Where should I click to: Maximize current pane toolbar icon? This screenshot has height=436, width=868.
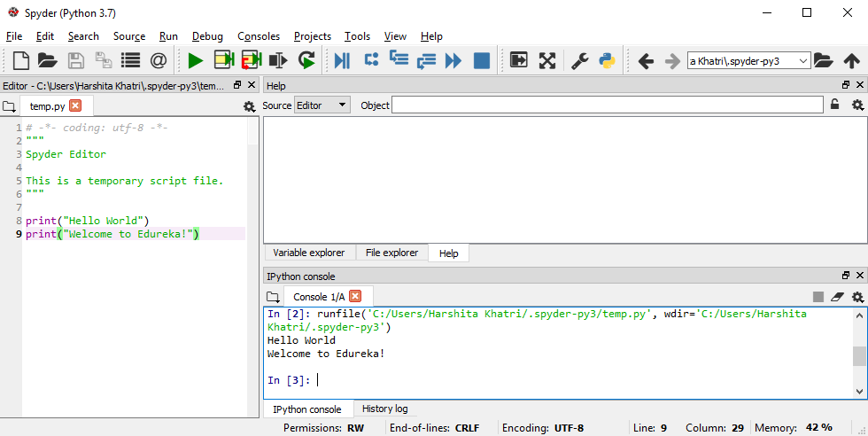click(519, 60)
